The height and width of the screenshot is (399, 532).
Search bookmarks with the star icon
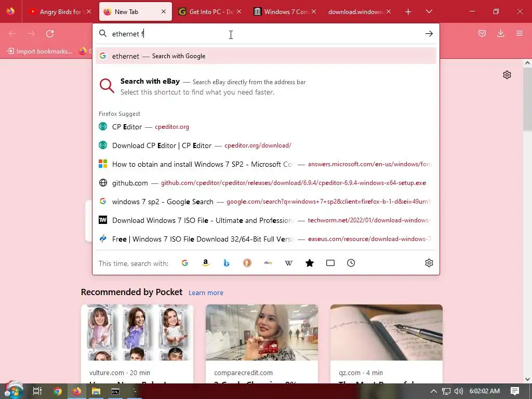coord(310,263)
